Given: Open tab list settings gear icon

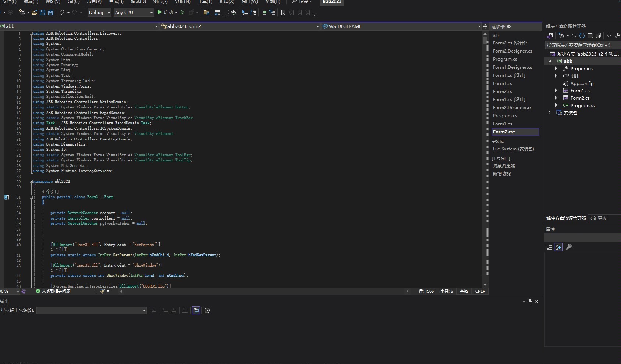Looking at the screenshot, I should click(509, 26).
